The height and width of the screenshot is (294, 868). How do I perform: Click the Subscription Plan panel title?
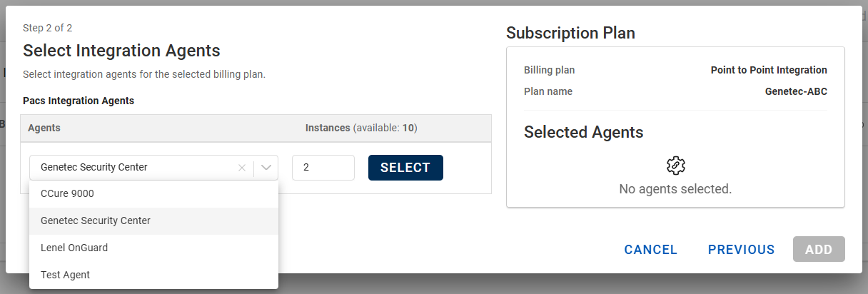570,33
